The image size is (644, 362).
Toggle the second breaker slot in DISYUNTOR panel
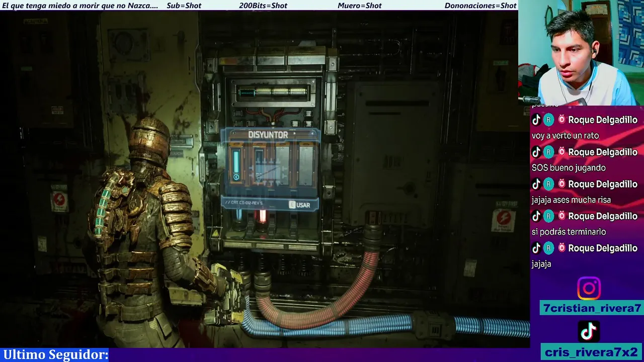click(x=260, y=164)
